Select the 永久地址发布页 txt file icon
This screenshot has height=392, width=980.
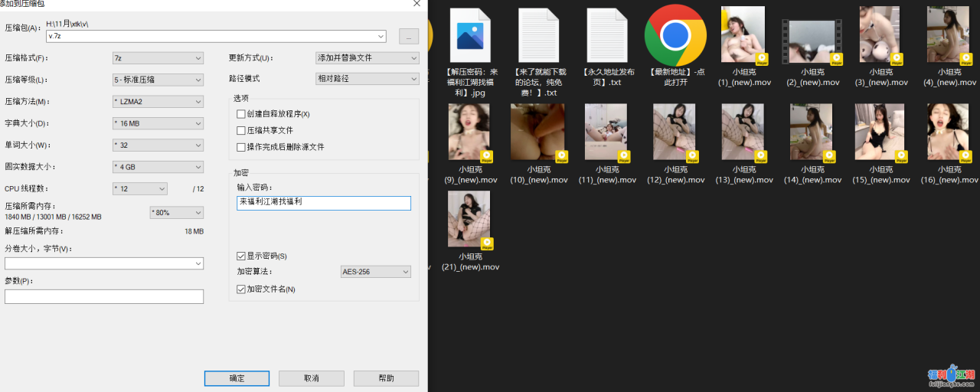(x=607, y=36)
